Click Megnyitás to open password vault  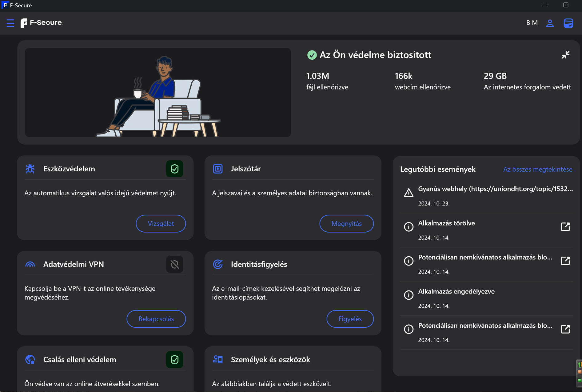tap(346, 224)
